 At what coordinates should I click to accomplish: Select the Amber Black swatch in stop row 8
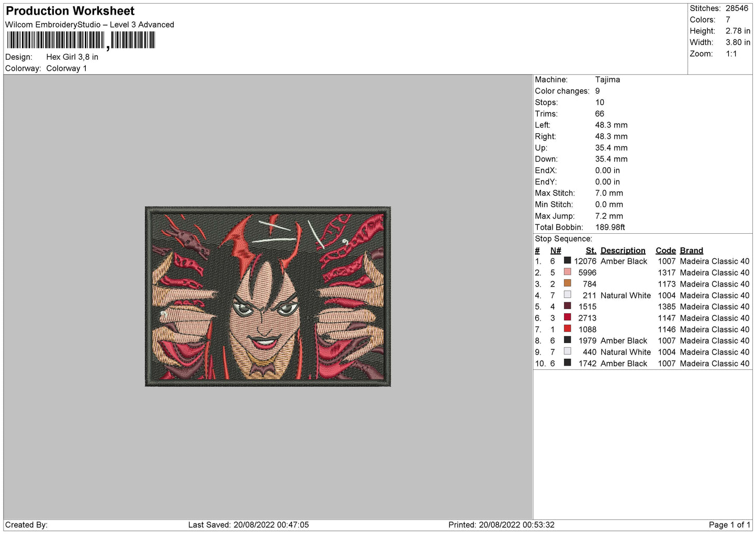(x=567, y=340)
